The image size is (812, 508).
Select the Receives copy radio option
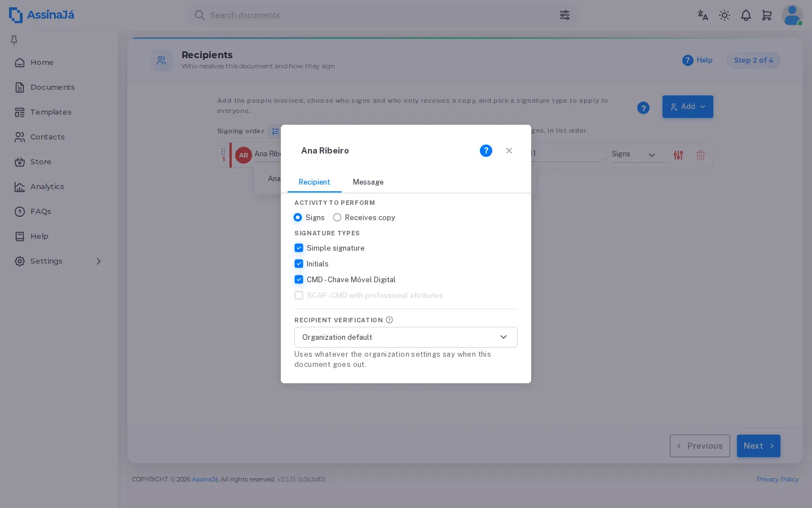coord(337,217)
